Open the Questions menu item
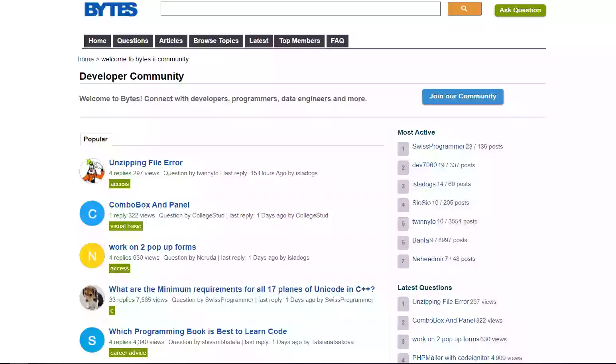Image resolution: width=616 pixels, height=364 pixels. 133,41
